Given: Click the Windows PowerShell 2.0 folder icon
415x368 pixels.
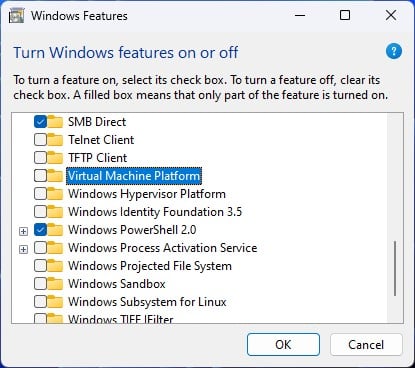Looking at the screenshot, I should point(55,230).
